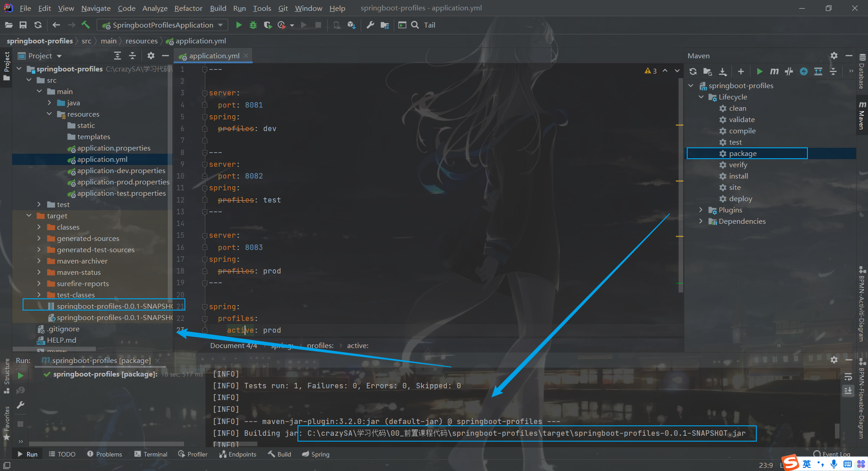Open the TODO tool window
868x471 pixels.
[x=62, y=454]
